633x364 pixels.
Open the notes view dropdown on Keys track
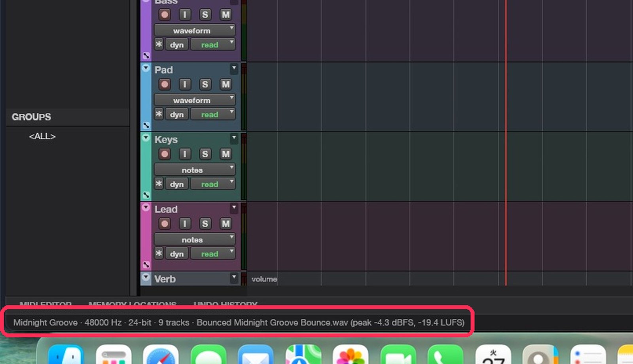click(x=195, y=170)
